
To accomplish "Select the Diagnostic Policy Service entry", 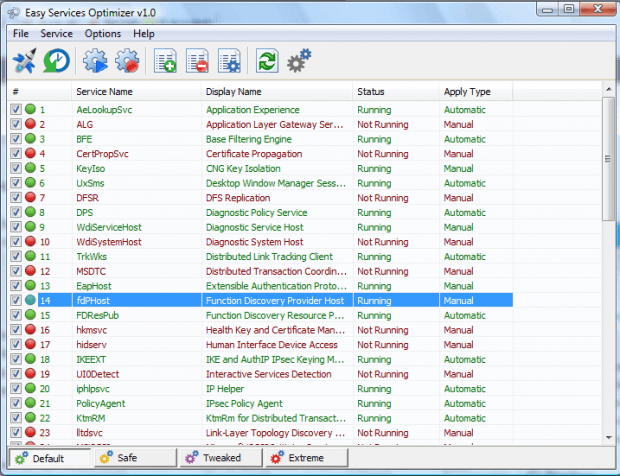I will tap(256, 212).
